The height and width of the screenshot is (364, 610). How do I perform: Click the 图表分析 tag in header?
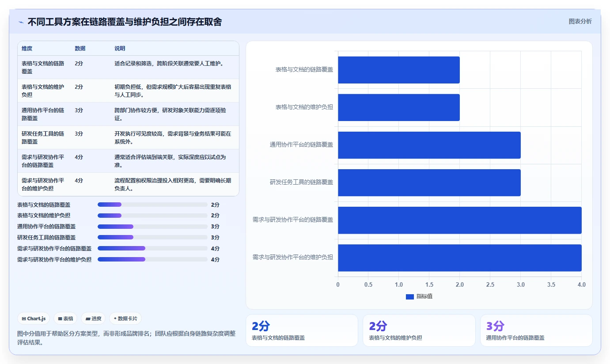tap(580, 21)
